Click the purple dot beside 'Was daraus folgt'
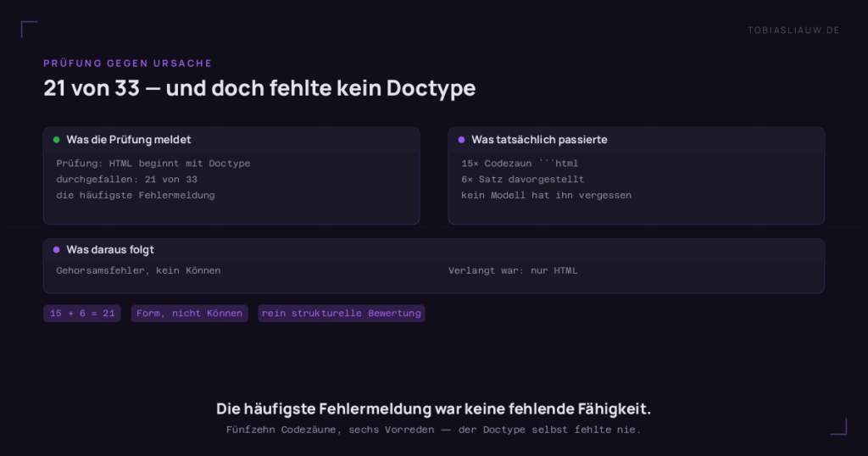Screen dimensions: 868x456 click(x=57, y=249)
